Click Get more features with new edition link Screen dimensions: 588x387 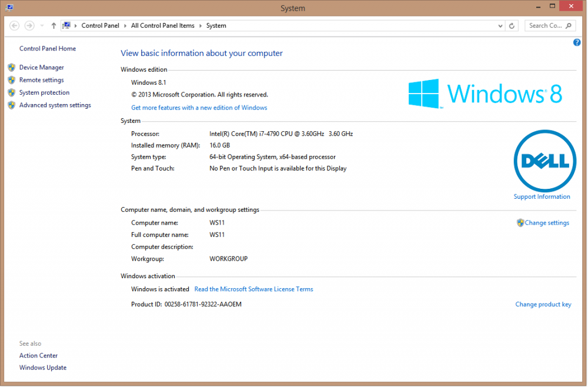tap(199, 108)
